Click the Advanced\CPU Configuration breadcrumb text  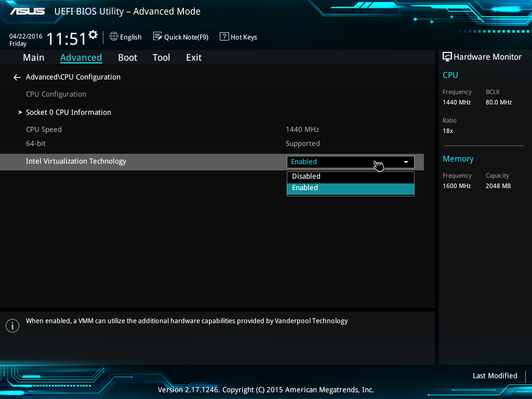click(73, 77)
